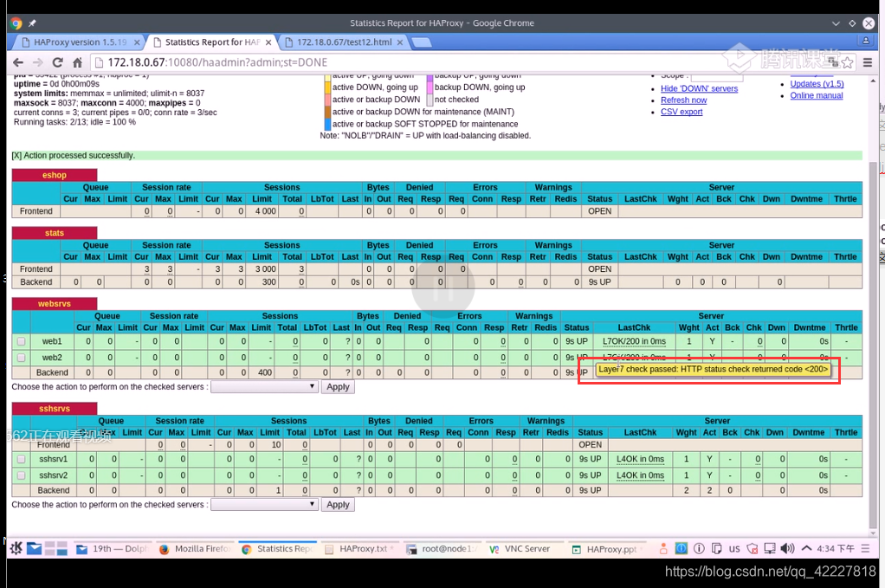Click the browser Forward arrow
This screenshot has width=885, height=588.
tap(38, 62)
